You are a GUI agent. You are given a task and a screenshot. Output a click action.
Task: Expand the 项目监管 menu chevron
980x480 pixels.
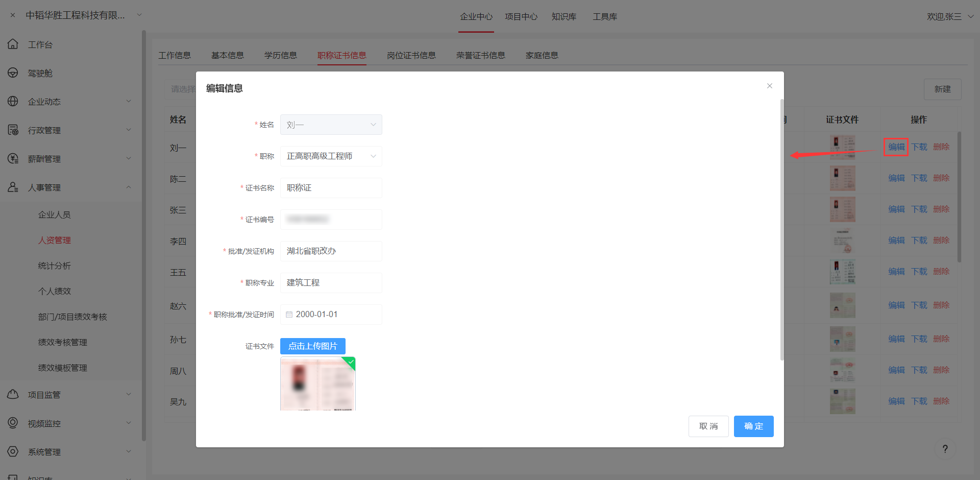pyautogui.click(x=129, y=394)
